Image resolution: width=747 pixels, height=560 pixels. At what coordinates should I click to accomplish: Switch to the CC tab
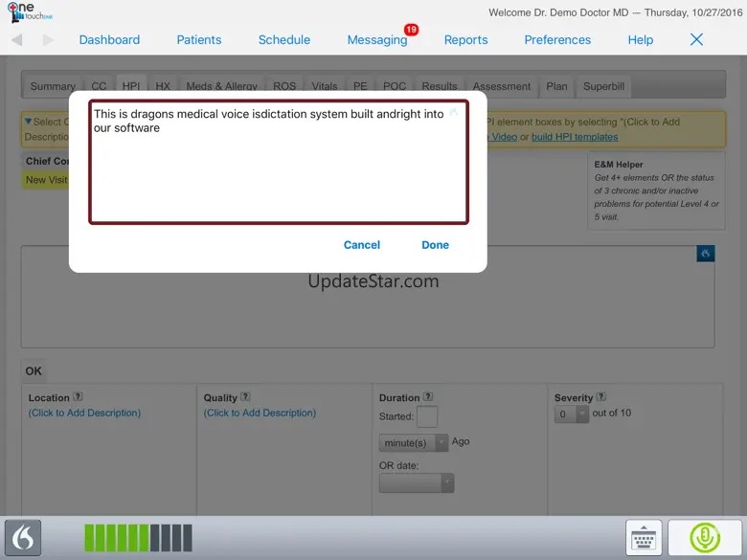[99, 86]
